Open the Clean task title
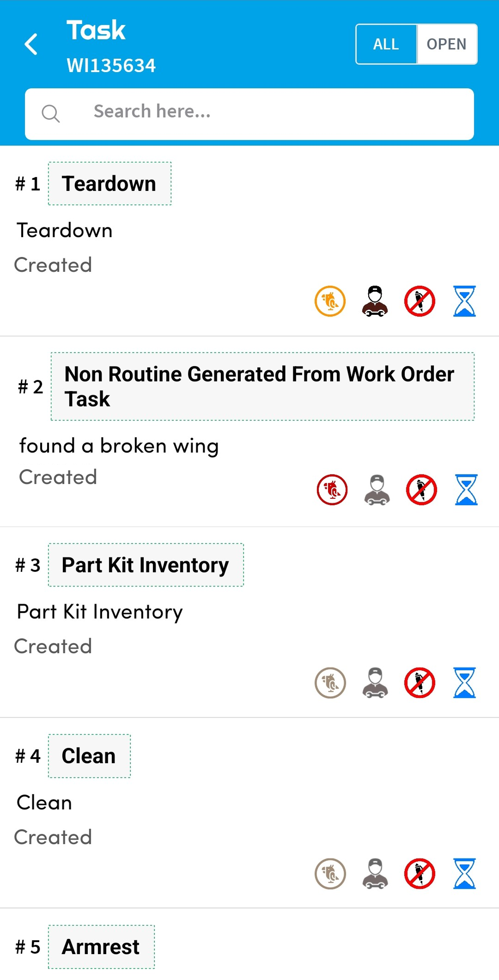 pos(89,756)
